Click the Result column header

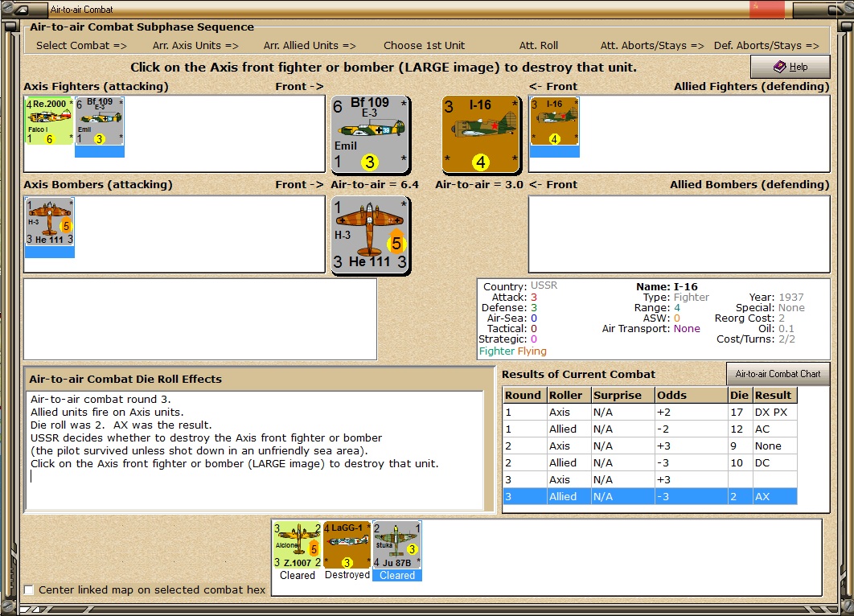coord(774,395)
